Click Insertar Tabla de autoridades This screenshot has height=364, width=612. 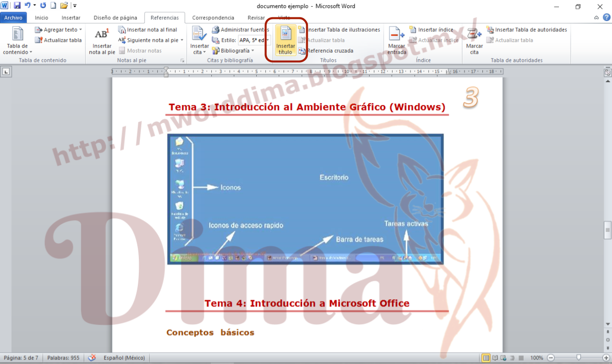527,29
